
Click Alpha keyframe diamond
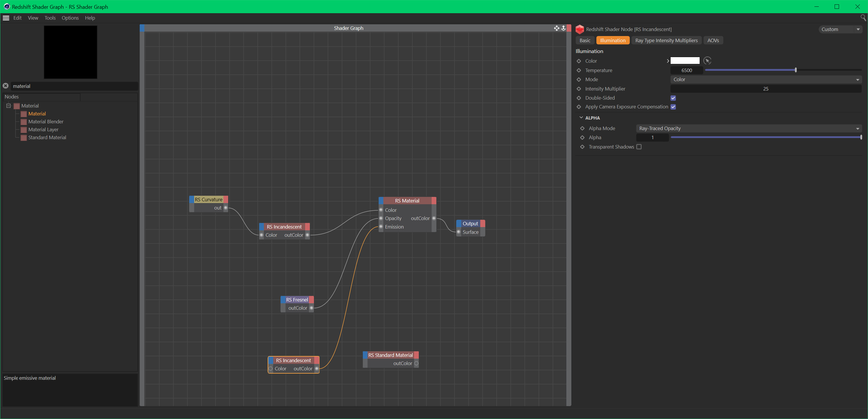(582, 137)
